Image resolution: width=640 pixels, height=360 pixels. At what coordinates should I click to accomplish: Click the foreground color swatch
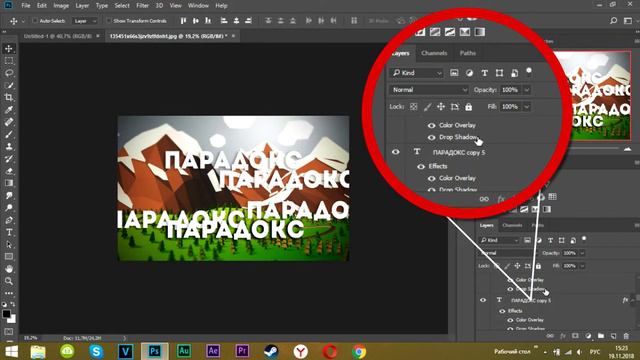(6, 314)
